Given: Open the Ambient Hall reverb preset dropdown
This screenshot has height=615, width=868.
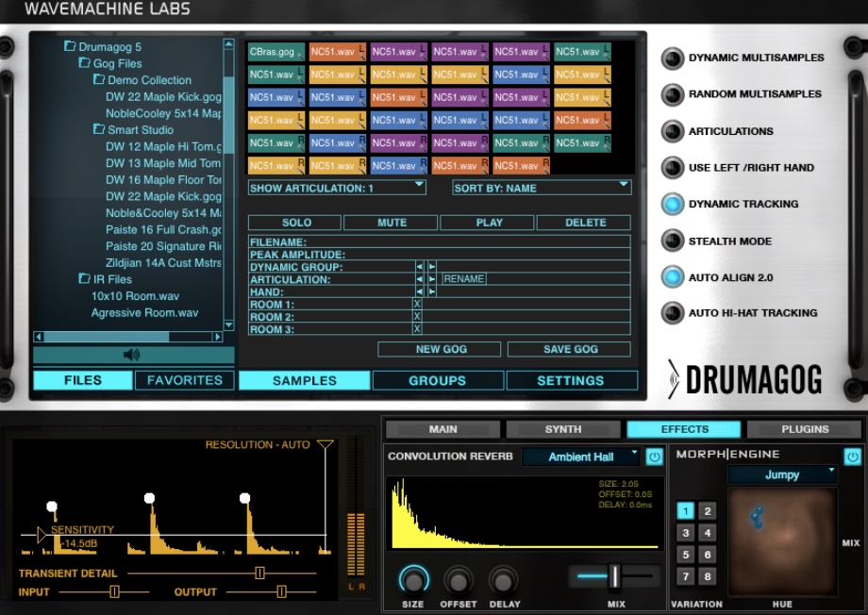Looking at the screenshot, I should pos(581,457).
